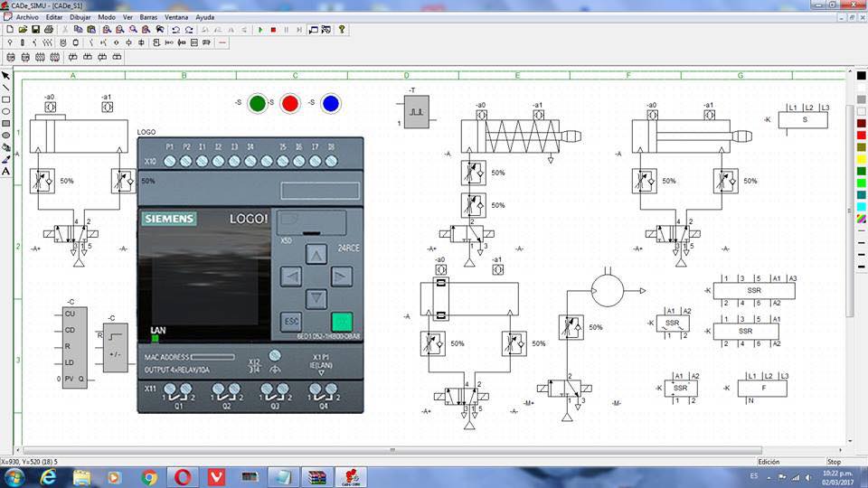The width and height of the screenshot is (868, 488).
Task: Select the red wire line icon in component toolbar
Action: (x=222, y=42)
